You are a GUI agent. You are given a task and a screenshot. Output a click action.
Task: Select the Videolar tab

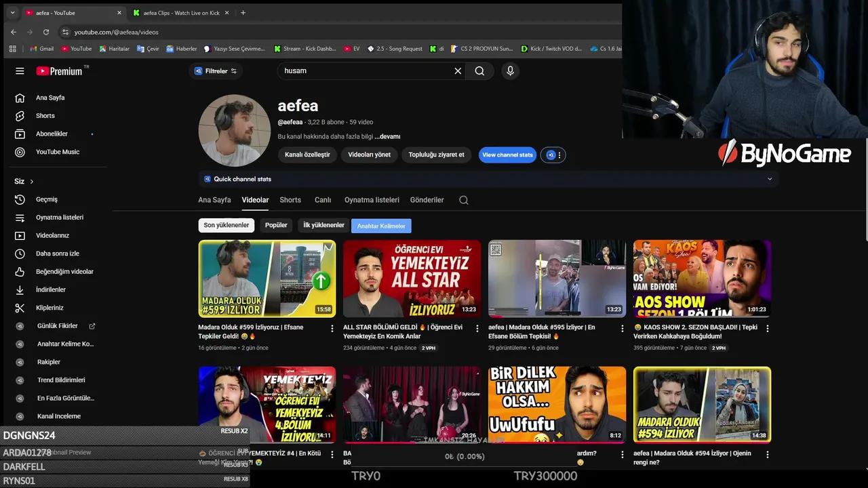(x=255, y=200)
